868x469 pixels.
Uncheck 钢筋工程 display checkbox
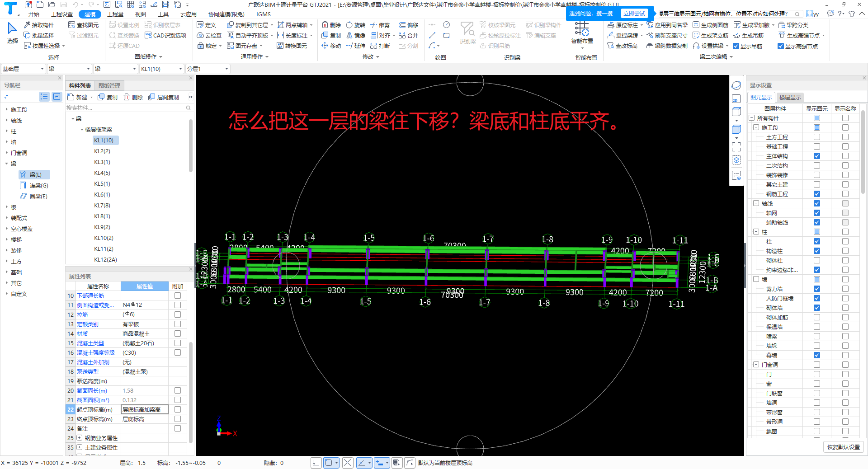pyautogui.click(x=817, y=194)
